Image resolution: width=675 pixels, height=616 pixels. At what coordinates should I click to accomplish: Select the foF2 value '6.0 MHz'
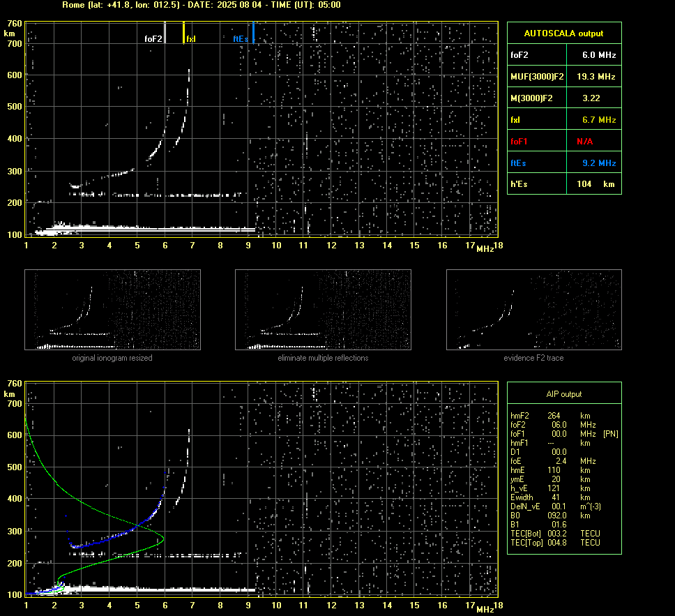[599, 55]
